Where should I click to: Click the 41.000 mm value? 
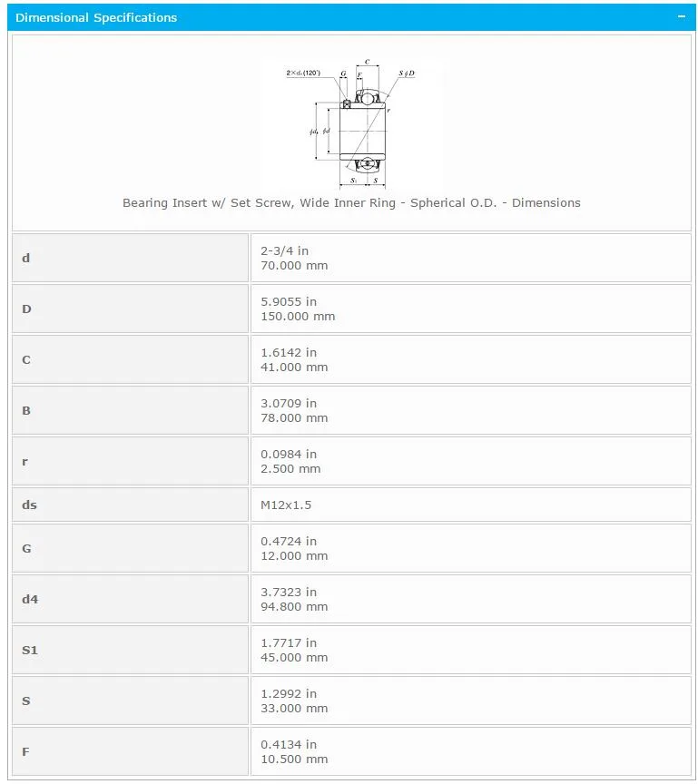tap(294, 367)
